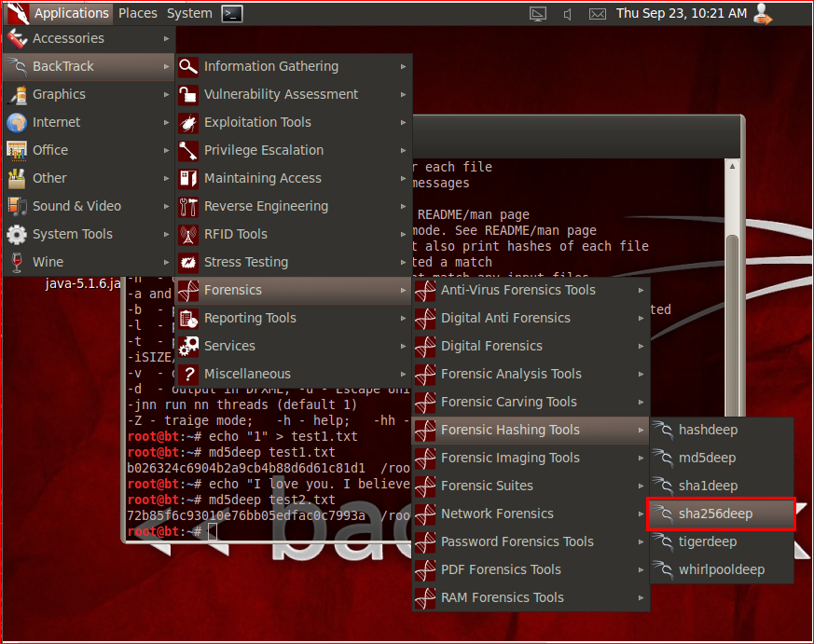Open Forensic Suites entry

pyautogui.click(x=531, y=486)
